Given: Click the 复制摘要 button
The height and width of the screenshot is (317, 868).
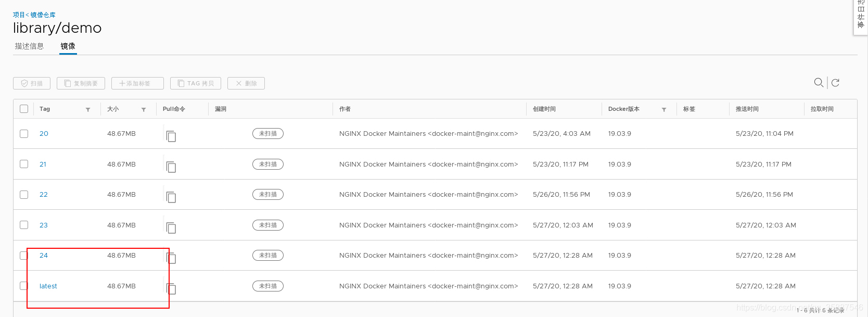Looking at the screenshot, I should (81, 83).
